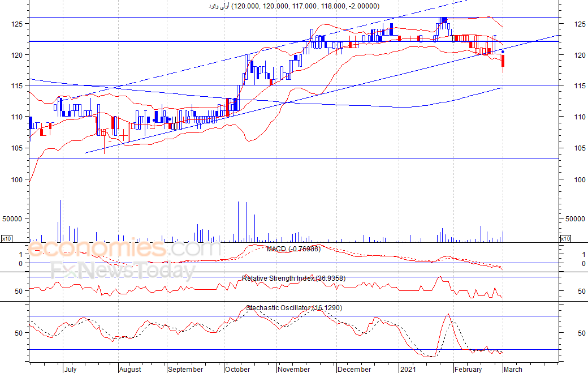
Task: Click the 120 price label on the left axis
Action: tap(17, 55)
